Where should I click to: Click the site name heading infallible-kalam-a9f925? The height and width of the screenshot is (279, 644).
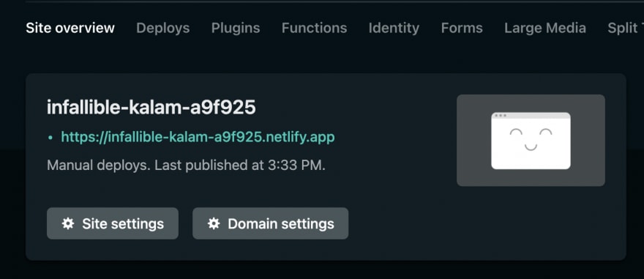pyautogui.click(x=151, y=107)
